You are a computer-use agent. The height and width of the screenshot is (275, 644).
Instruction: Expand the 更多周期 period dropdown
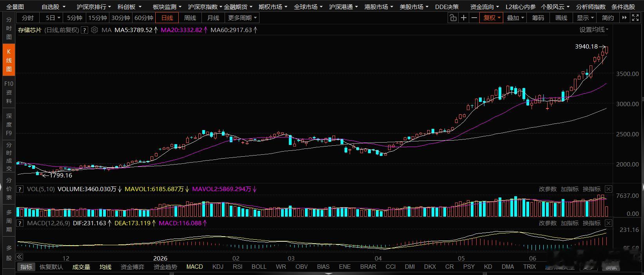point(242,18)
